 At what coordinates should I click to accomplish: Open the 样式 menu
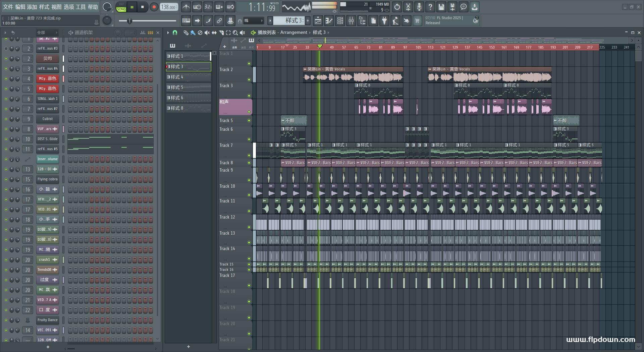point(44,7)
